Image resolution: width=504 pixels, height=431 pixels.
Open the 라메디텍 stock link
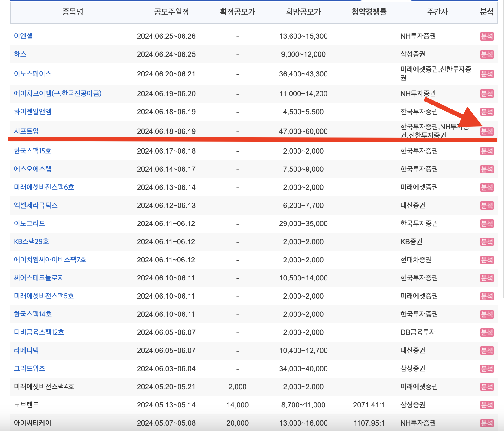[26, 350]
